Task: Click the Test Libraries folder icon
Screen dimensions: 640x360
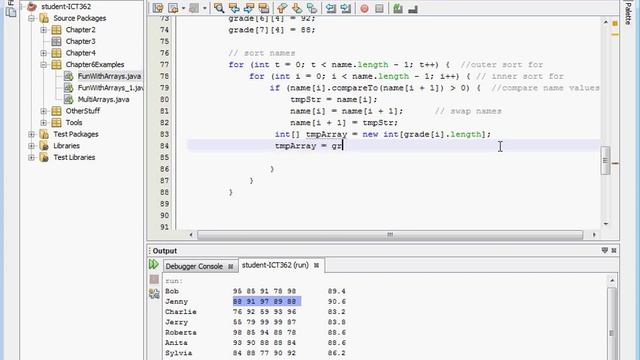Action: 44,158
